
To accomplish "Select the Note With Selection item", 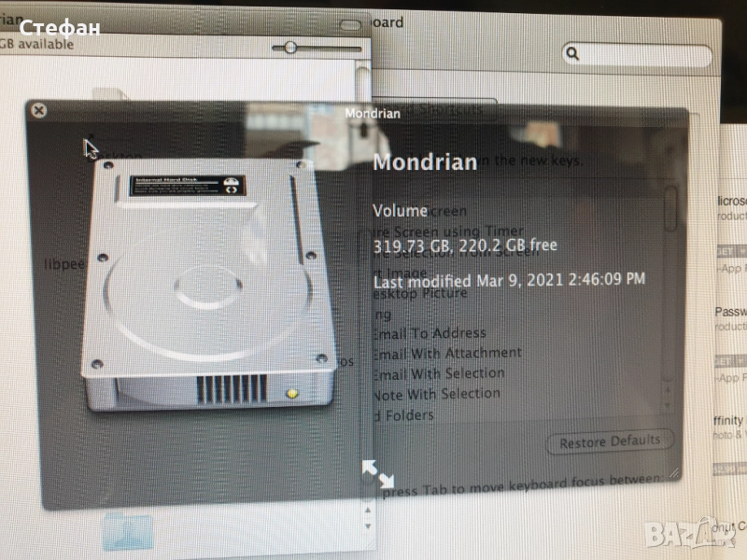I will click(438, 394).
